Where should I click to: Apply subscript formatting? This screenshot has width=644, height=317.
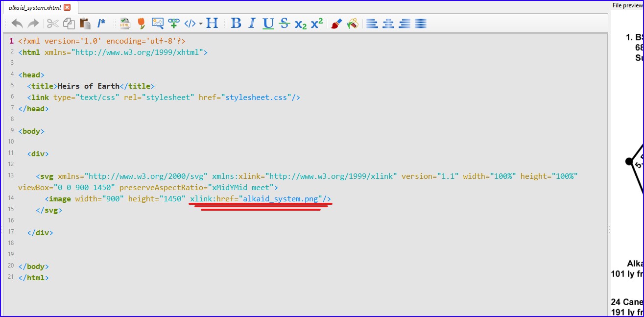click(x=300, y=24)
